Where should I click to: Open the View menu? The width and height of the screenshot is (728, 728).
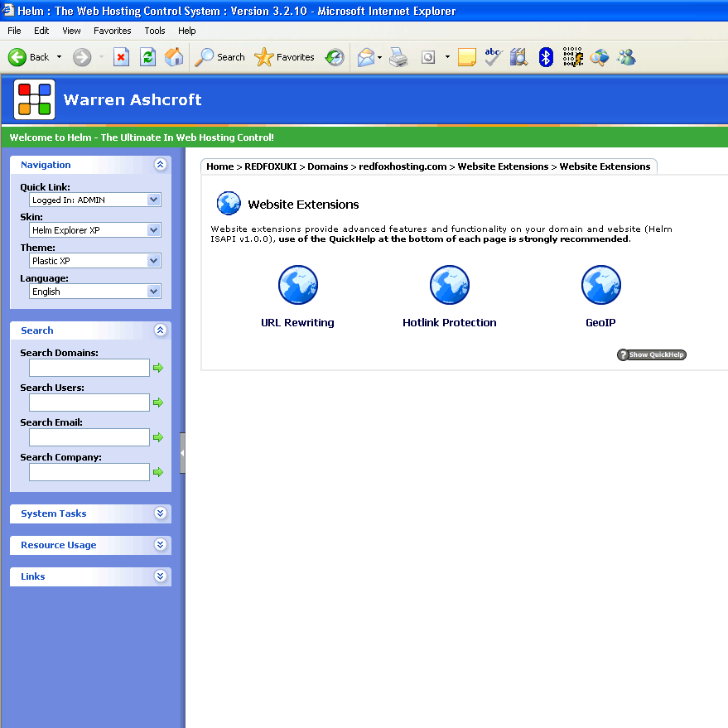(71, 31)
